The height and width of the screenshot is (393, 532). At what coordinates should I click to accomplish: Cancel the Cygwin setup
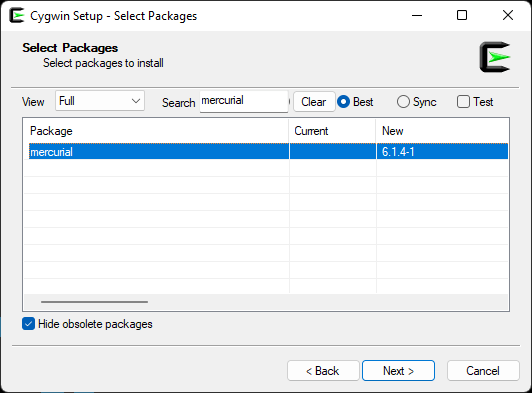pos(483,371)
